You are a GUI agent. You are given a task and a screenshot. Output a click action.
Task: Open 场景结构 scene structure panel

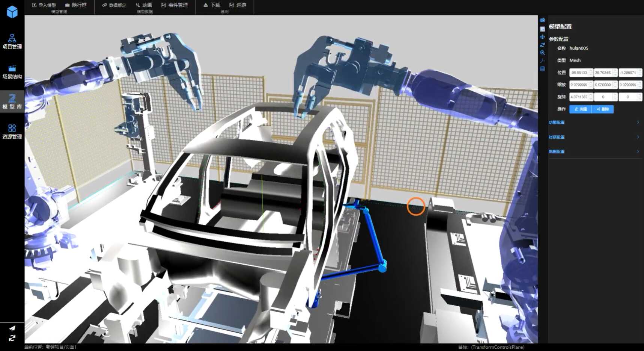coord(12,72)
